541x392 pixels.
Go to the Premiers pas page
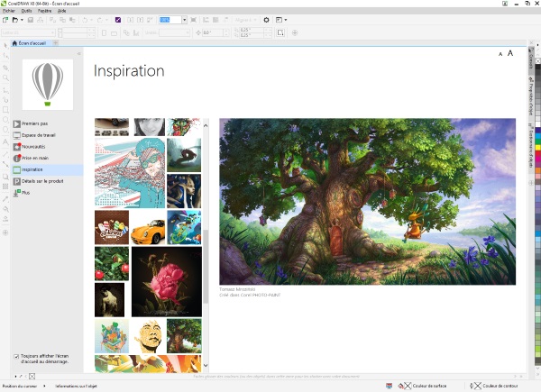coord(35,123)
